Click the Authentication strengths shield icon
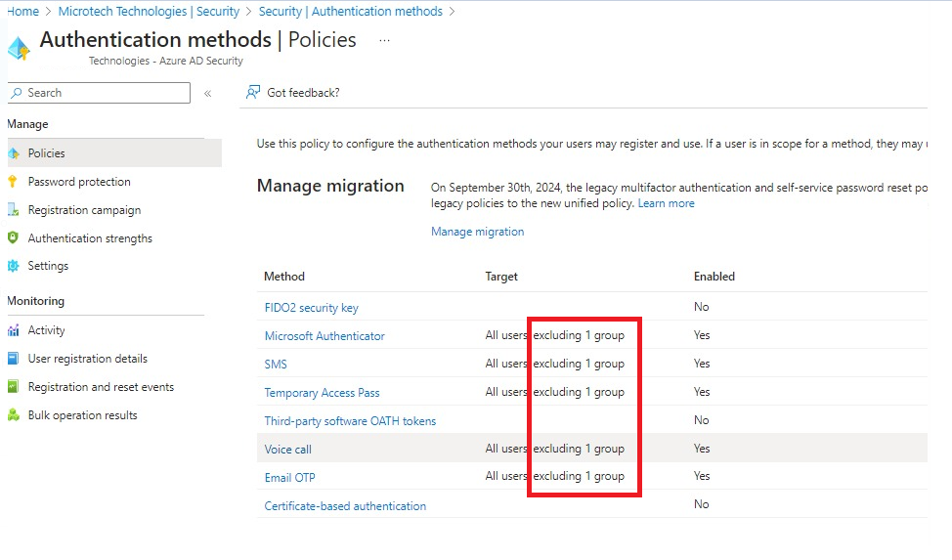The height and width of the screenshot is (560, 952). click(13, 238)
